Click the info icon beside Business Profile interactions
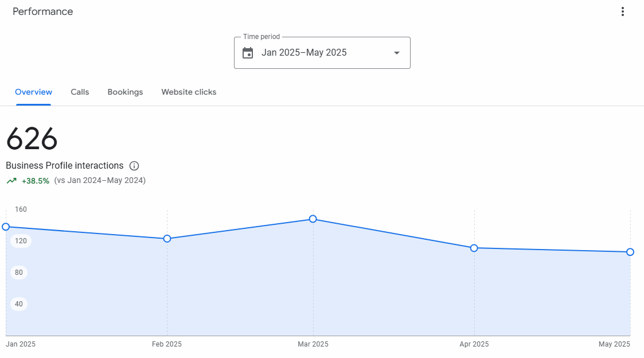Screen dimensions: 644x358 point(134,166)
